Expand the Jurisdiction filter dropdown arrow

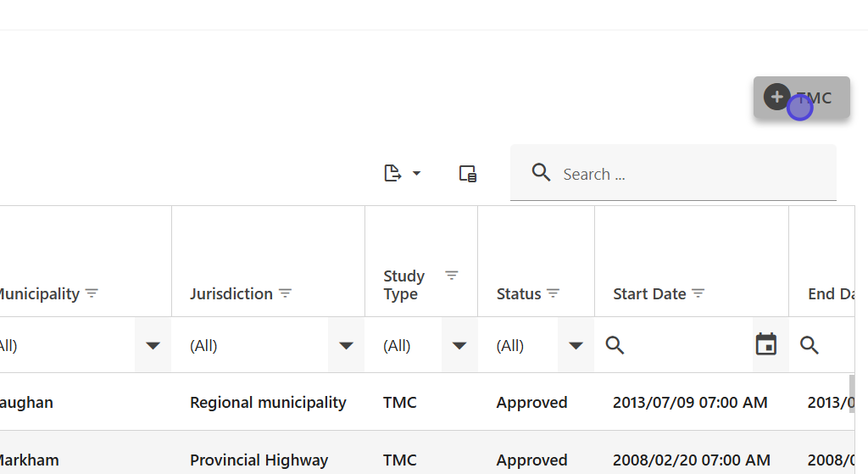coord(346,345)
